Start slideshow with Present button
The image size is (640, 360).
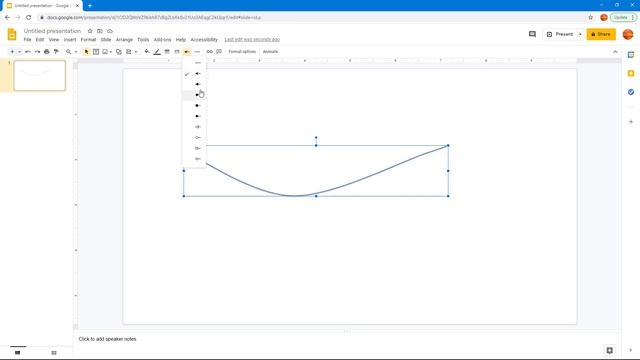tap(560, 34)
